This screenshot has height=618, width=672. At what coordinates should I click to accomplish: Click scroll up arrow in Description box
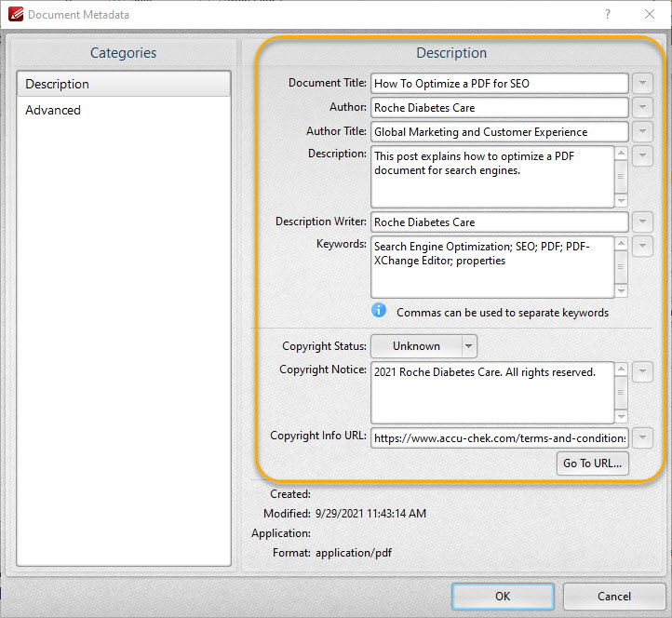tap(621, 154)
